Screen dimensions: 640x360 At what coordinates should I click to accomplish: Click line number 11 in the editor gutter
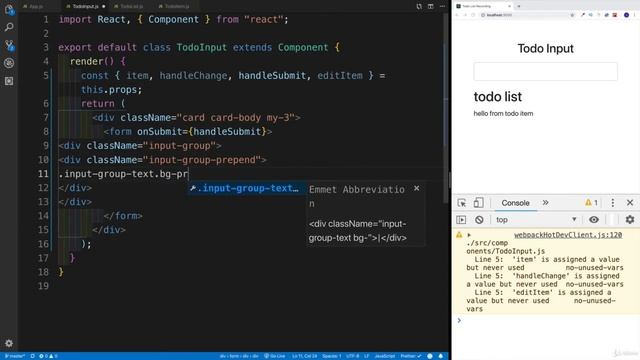(x=43, y=174)
